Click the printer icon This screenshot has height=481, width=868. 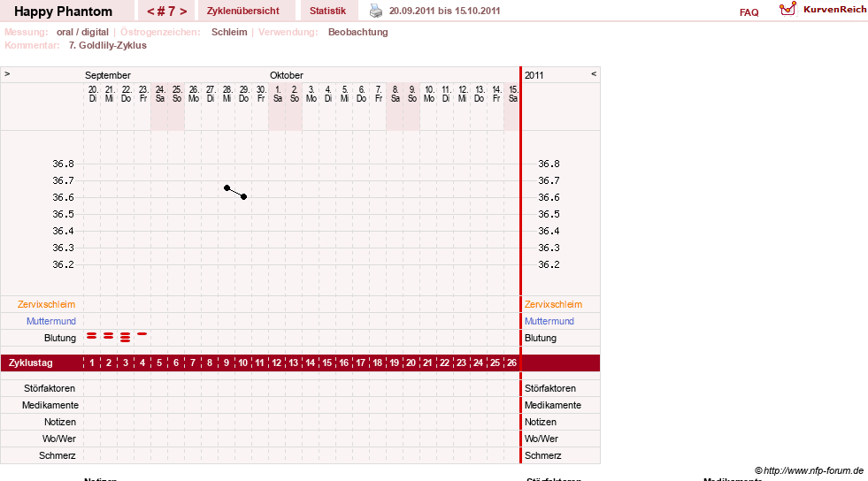click(x=376, y=11)
